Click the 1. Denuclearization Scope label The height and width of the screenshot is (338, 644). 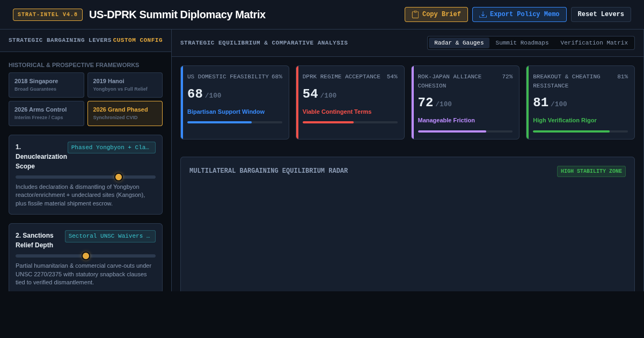pyautogui.click(x=41, y=157)
